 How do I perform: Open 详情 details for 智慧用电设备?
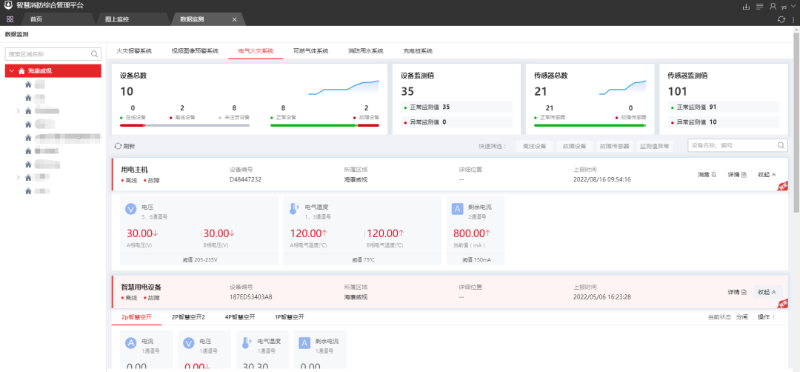pos(737,292)
